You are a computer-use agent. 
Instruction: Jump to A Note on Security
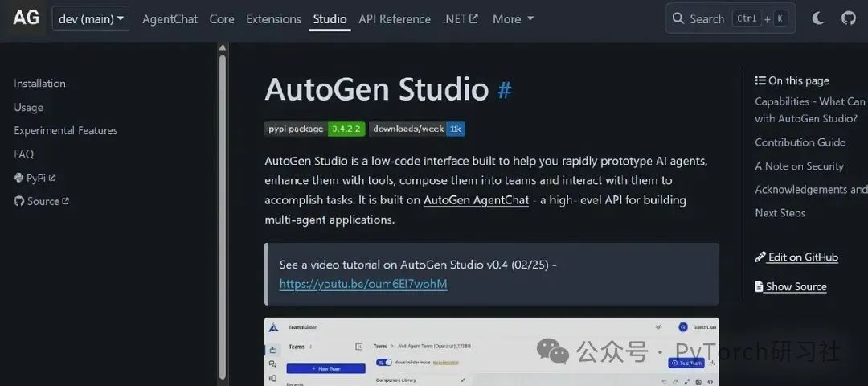pyautogui.click(x=799, y=166)
